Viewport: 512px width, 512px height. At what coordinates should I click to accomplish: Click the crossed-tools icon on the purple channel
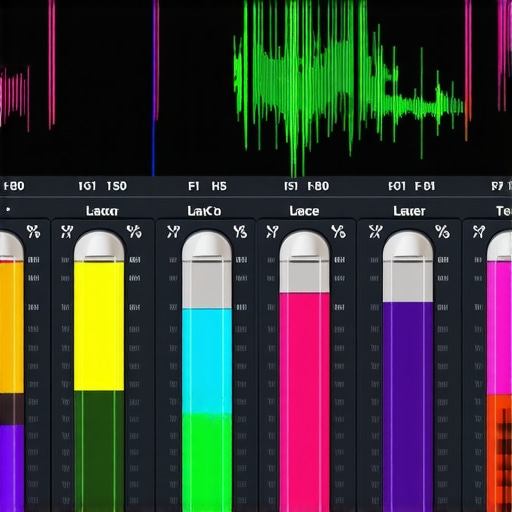coord(375,232)
